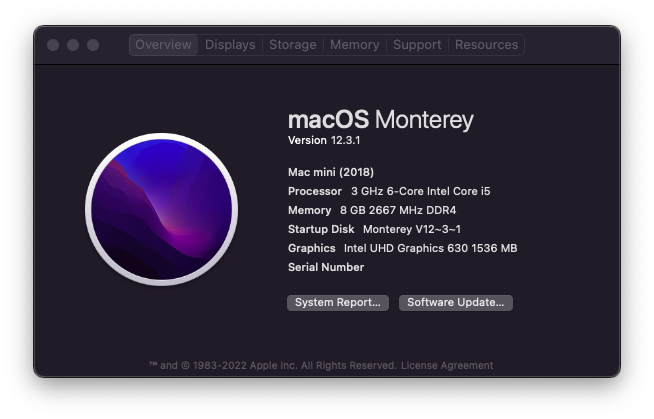The image size is (654, 419).
Task: Open the Displays tab
Action: click(230, 45)
